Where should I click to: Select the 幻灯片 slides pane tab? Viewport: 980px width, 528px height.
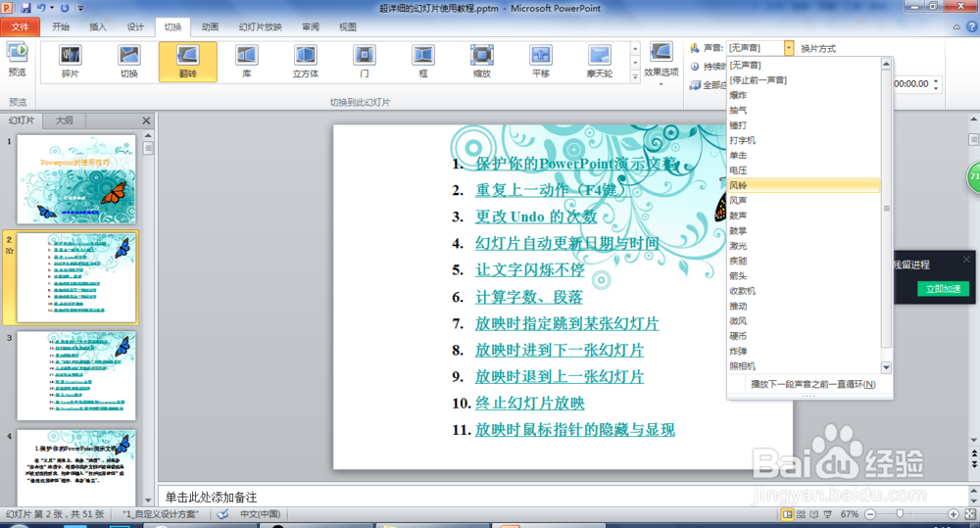click(22, 120)
